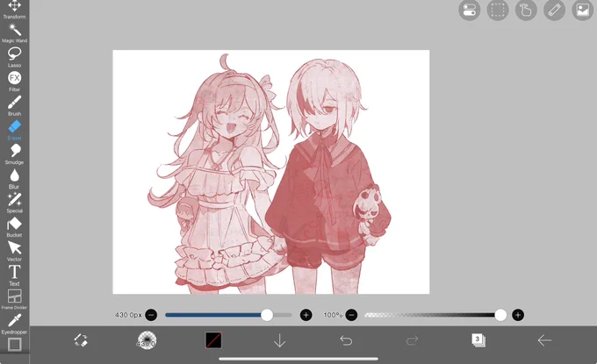The width and height of the screenshot is (597, 364).
Task: Open the FX Filter tool
Action: click(14, 82)
